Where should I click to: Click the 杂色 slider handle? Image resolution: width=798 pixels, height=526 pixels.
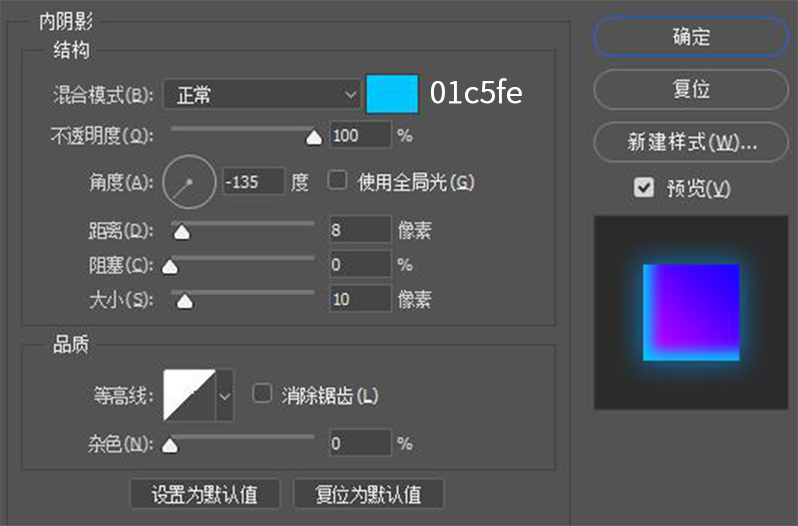170,445
